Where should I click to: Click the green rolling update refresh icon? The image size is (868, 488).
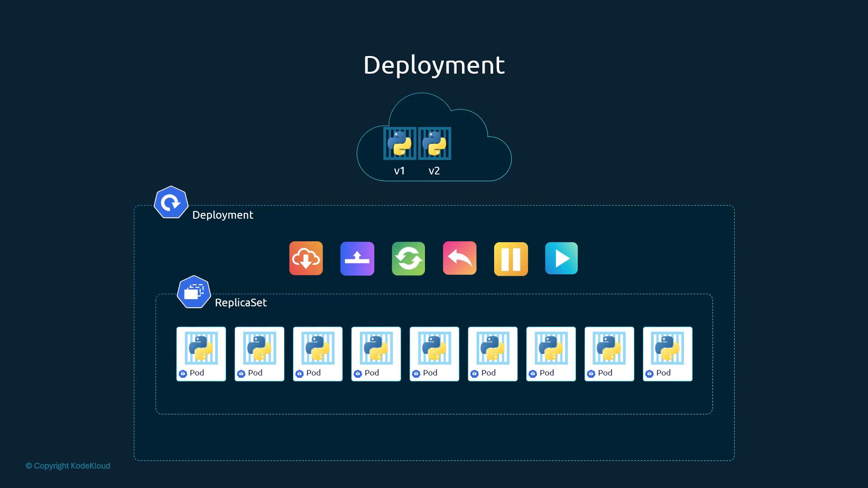pyautogui.click(x=408, y=258)
